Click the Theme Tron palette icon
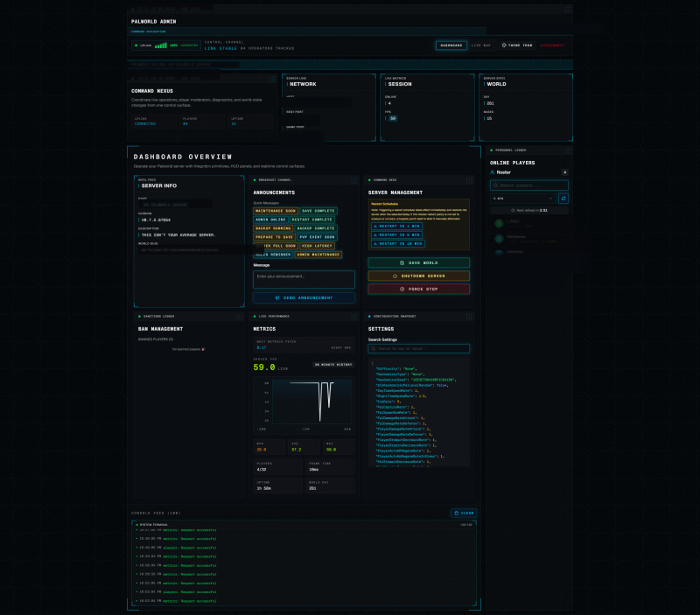 [x=504, y=45]
